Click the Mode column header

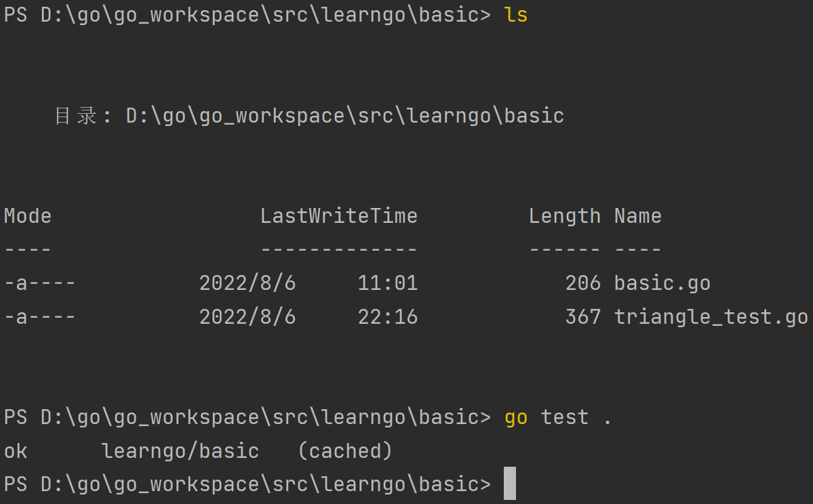28,216
